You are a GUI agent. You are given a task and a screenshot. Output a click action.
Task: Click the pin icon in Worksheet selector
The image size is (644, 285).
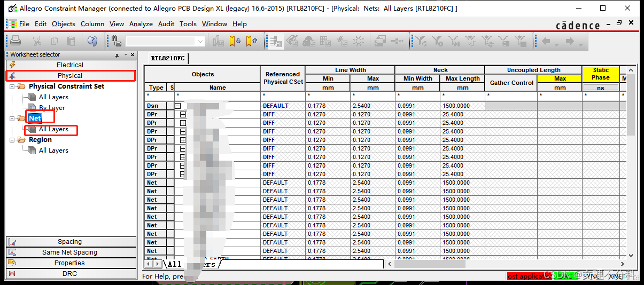pyautogui.click(x=117, y=55)
